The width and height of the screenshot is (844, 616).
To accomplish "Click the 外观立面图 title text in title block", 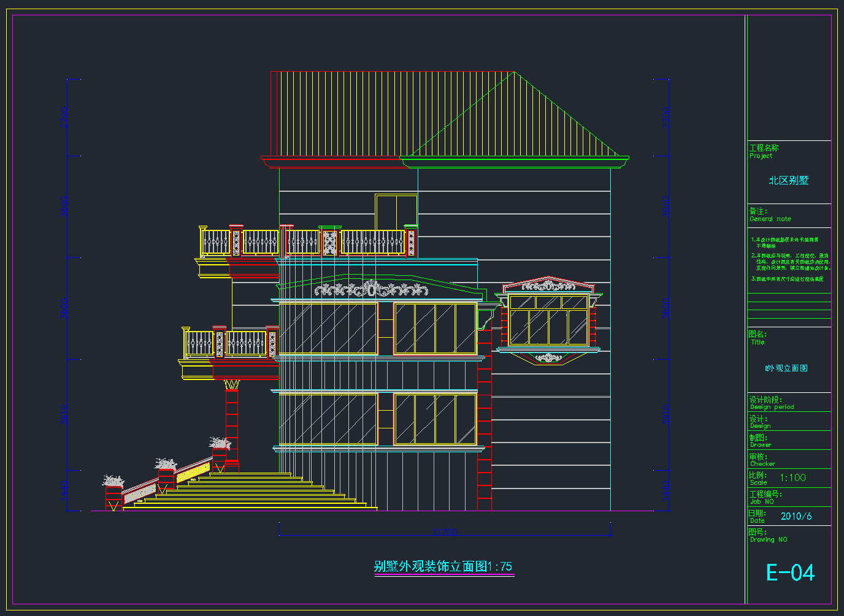I will point(786,368).
